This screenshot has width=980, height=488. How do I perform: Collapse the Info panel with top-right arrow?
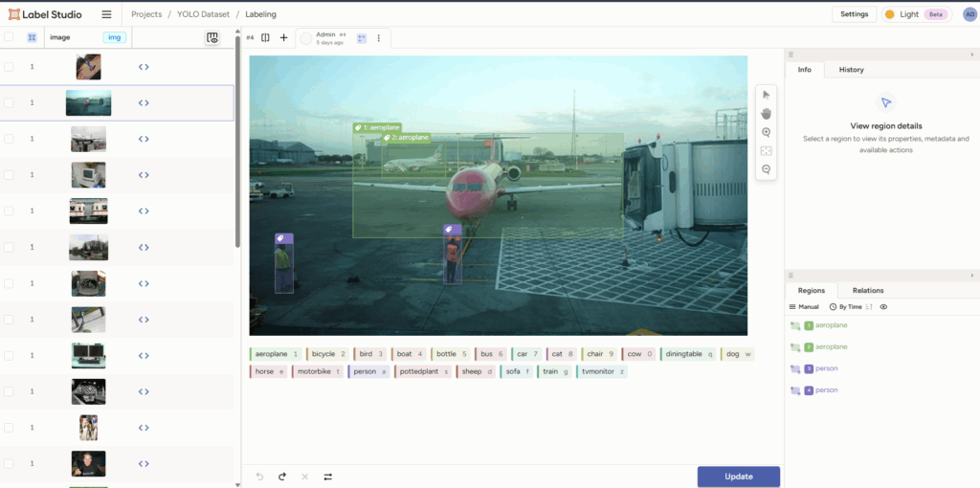click(x=972, y=55)
